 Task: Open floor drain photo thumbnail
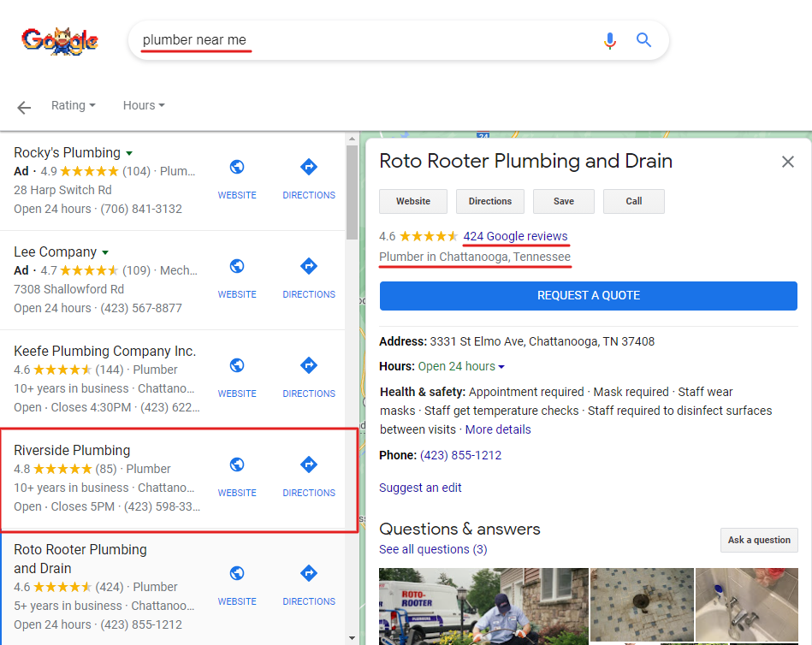(642, 605)
